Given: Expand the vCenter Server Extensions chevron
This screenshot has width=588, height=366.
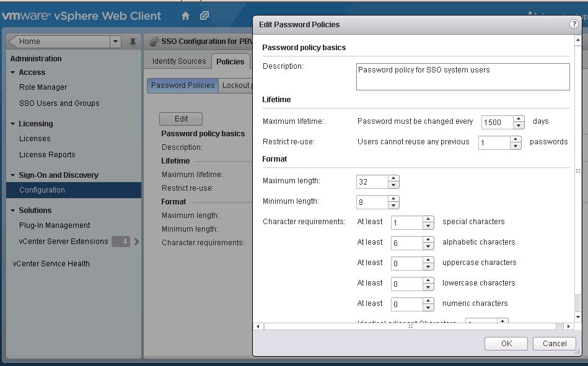Looking at the screenshot, I should click(136, 242).
